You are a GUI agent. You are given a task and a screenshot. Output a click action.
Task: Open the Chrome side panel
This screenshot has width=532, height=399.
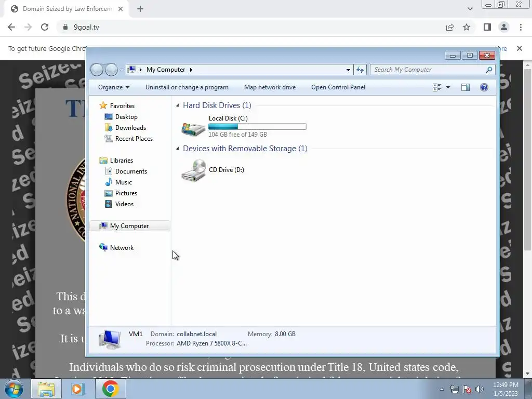tap(487, 27)
